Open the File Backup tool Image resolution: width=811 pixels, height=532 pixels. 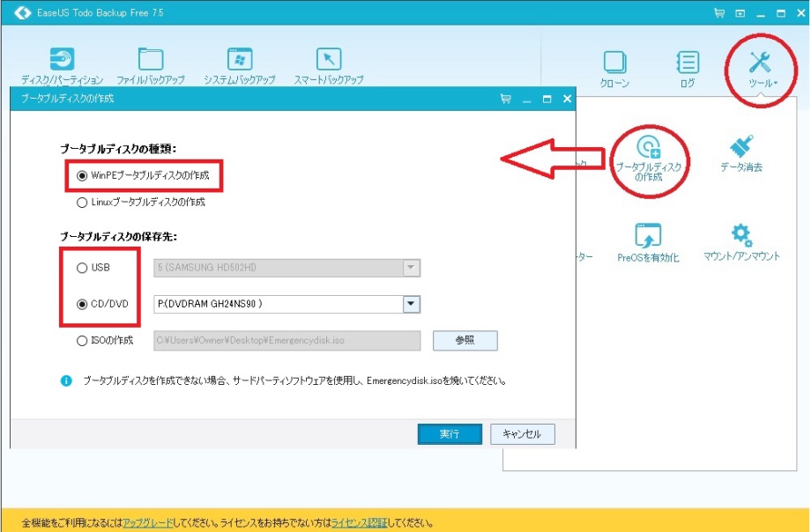[x=151, y=60]
